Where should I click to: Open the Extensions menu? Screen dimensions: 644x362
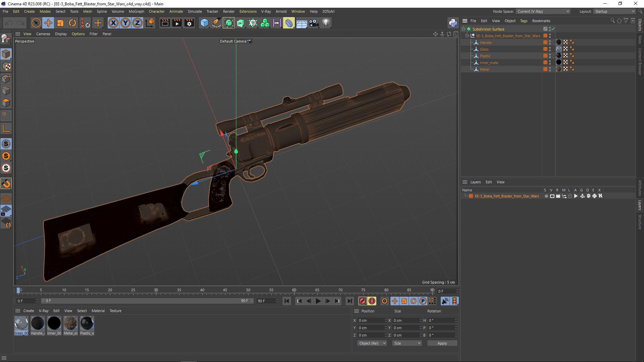coord(248,11)
